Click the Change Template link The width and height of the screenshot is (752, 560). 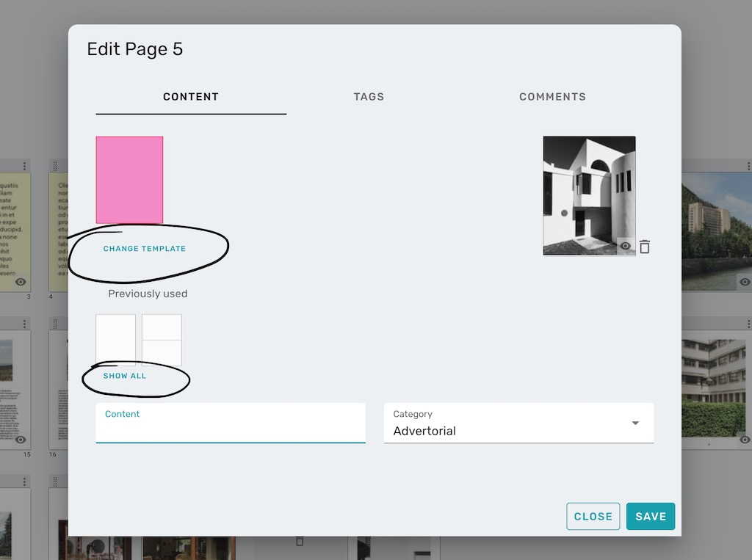(x=144, y=249)
